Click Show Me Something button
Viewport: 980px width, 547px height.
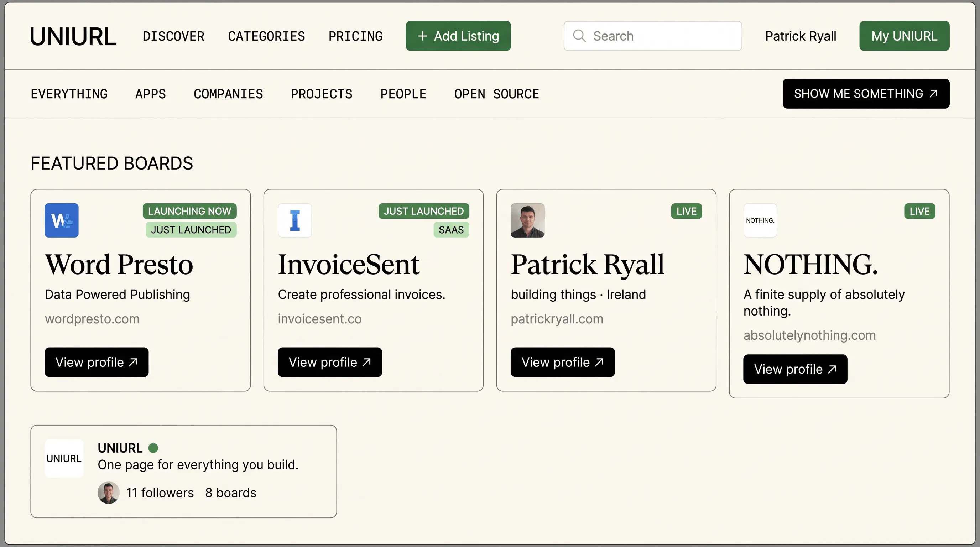coord(866,94)
